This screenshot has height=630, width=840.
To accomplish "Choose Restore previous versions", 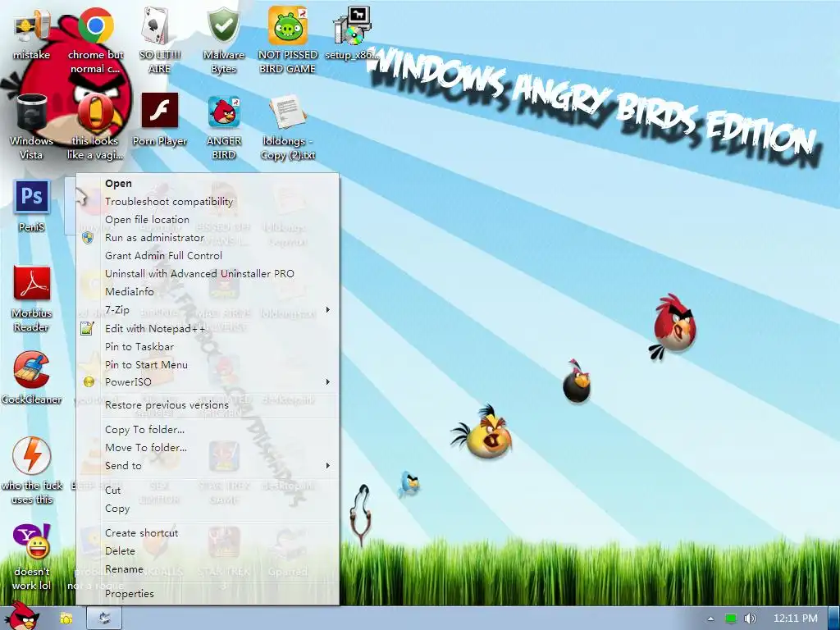I will pyautogui.click(x=208, y=405).
